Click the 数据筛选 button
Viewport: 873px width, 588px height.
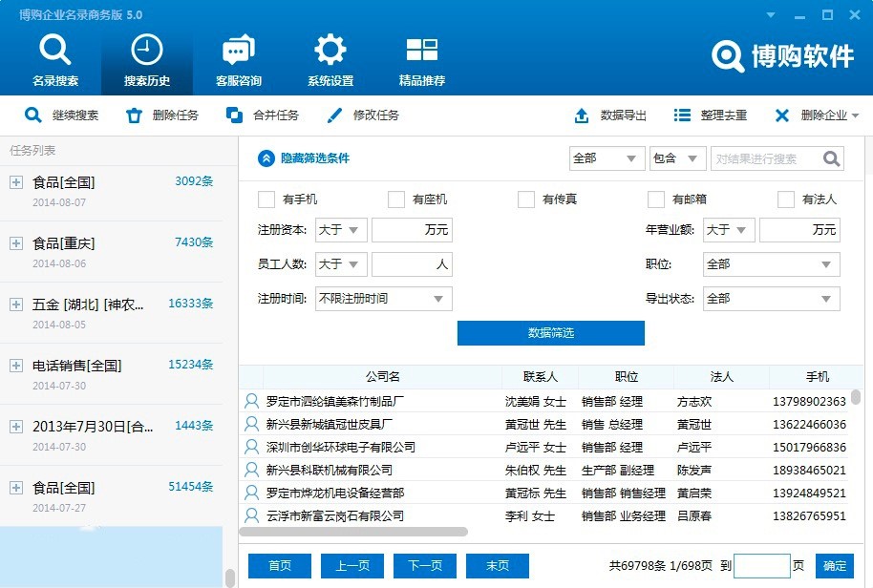(x=550, y=333)
